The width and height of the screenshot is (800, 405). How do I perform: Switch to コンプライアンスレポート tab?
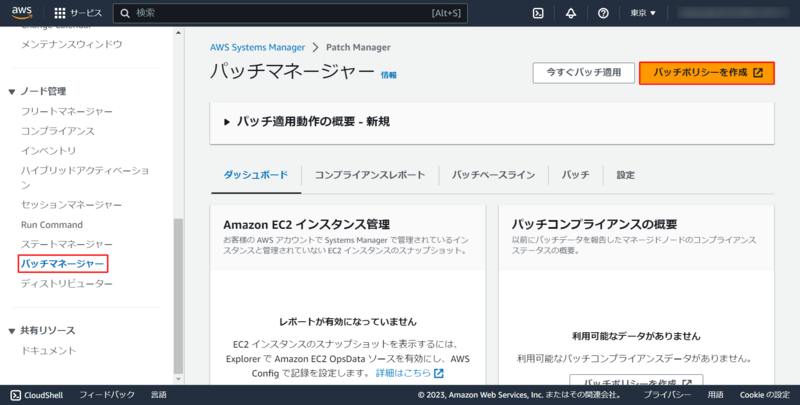click(x=370, y=175)
